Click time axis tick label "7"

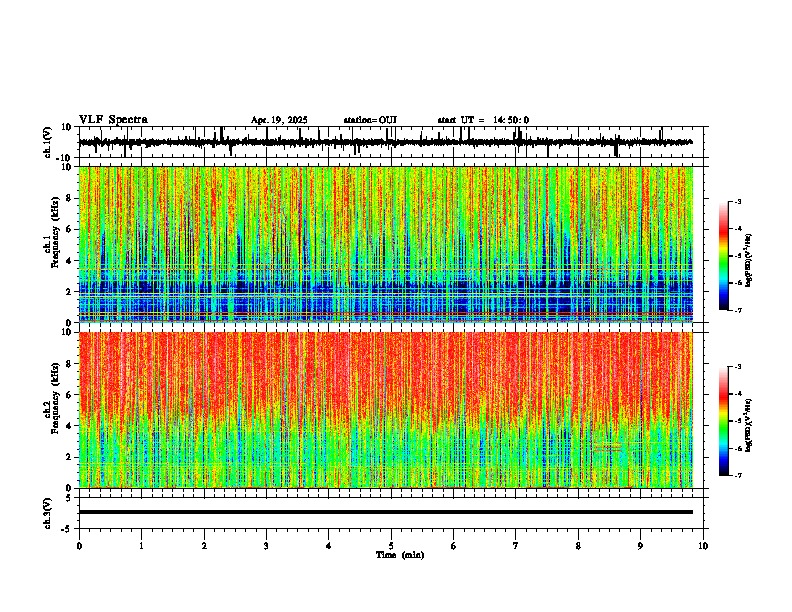click(x=516, y=546)
